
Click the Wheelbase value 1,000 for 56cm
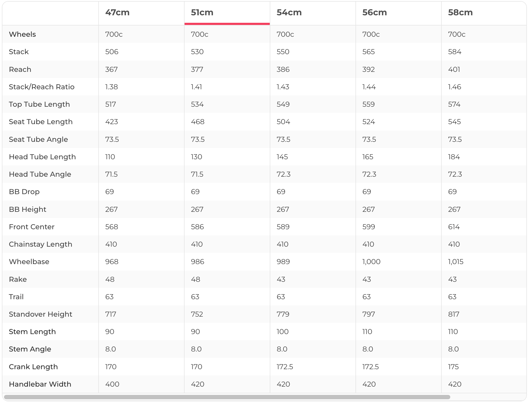tap(371, 262)
